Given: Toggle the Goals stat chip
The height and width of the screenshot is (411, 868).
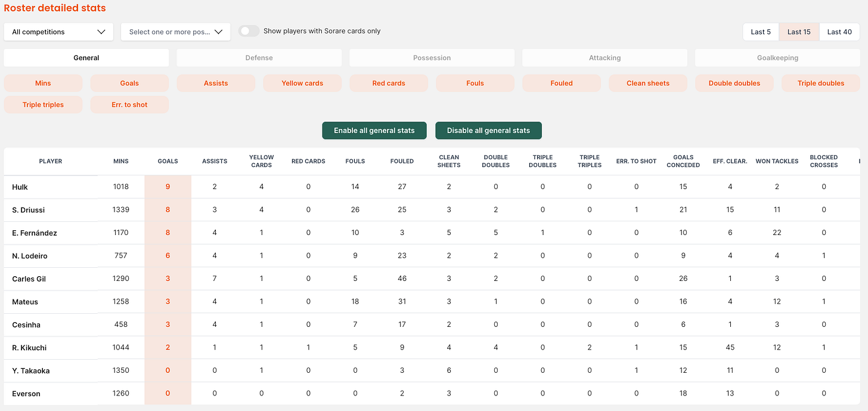Looking at the screenshot, I should pos(129,83).
